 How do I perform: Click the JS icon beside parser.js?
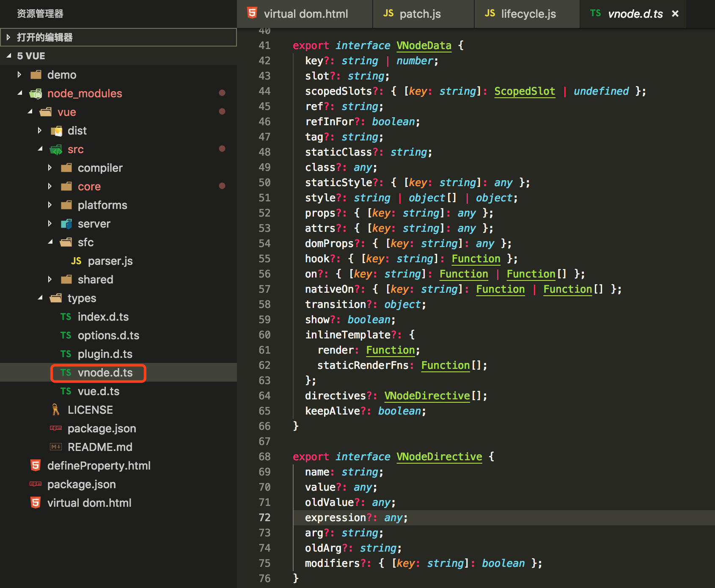pos(76,261)
